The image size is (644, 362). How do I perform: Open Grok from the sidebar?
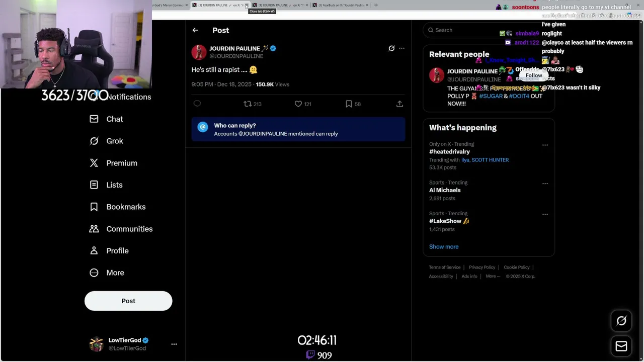coord(106,141)
